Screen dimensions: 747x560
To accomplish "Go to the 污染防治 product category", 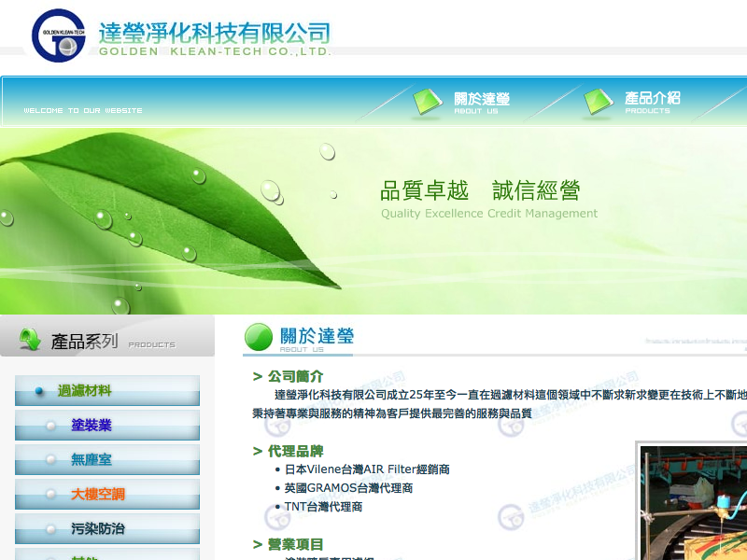I will pyautogui.click(x=98, y=528).
